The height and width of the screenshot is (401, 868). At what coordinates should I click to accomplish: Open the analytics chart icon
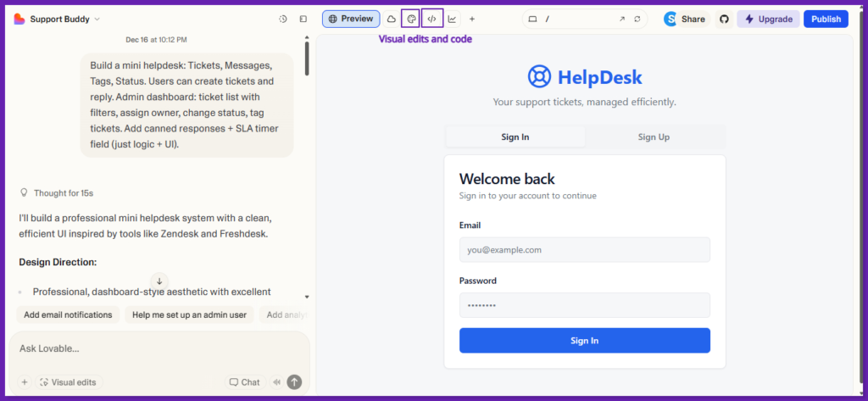[453, 19]
